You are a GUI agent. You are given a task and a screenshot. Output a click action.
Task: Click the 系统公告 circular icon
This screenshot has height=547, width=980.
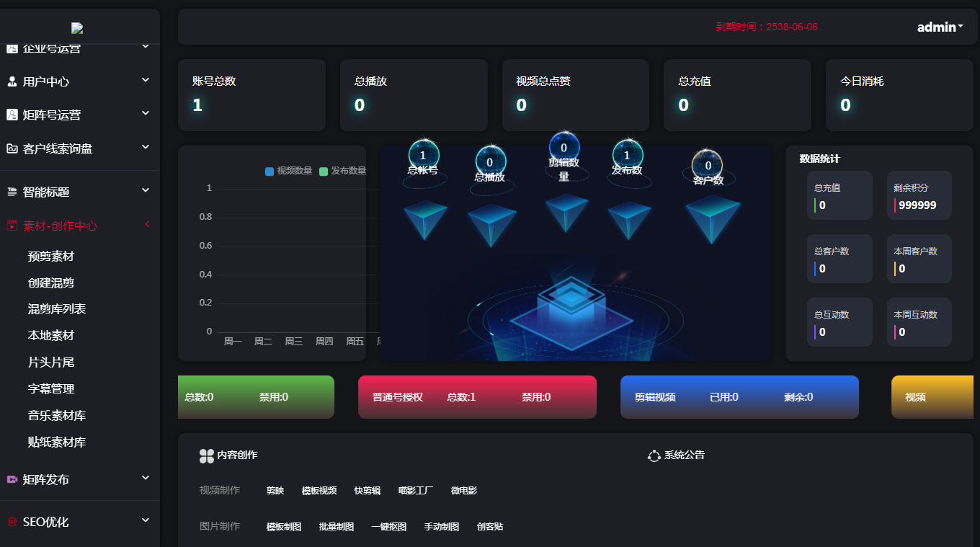point(654,455)
